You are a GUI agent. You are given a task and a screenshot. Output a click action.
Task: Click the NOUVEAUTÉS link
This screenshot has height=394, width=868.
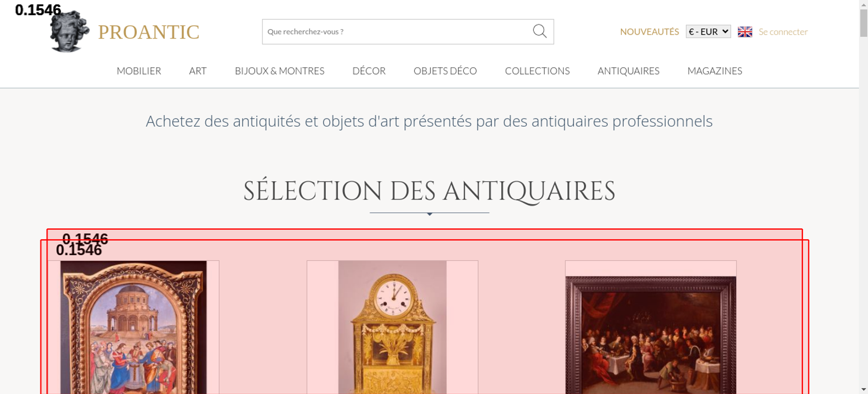point(649,32)
